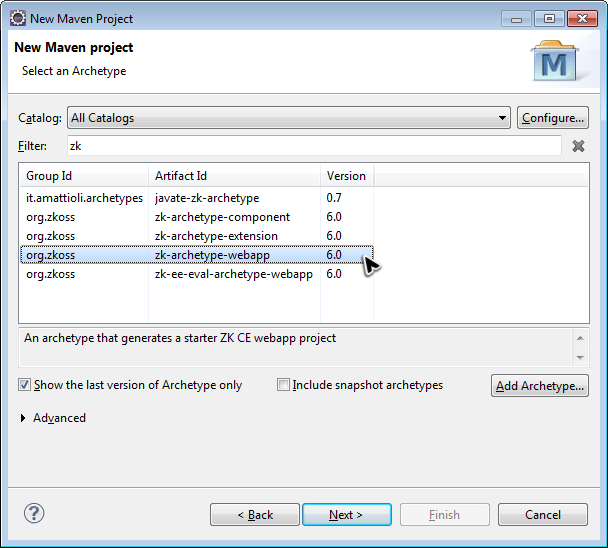Open help via the question mark icon
This screenshot has height=548, width=608.
click(x=34, y=513)
